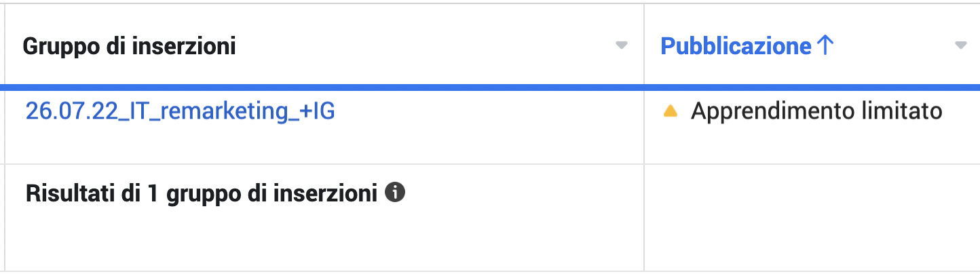Click the Gruppo di inserzioni header label
980x274 pixels.
point(129,47)
